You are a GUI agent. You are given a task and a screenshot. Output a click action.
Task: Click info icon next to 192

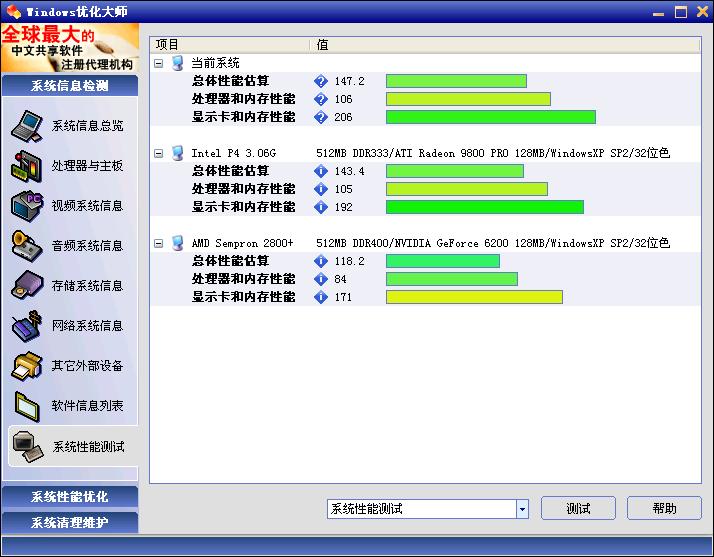pyautogui.click(x=321, y=207)
